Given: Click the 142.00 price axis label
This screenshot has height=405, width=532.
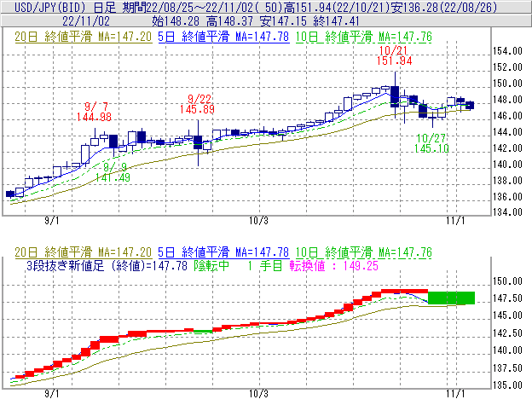Looking at the screenshot, I should (x=507, y=148).
